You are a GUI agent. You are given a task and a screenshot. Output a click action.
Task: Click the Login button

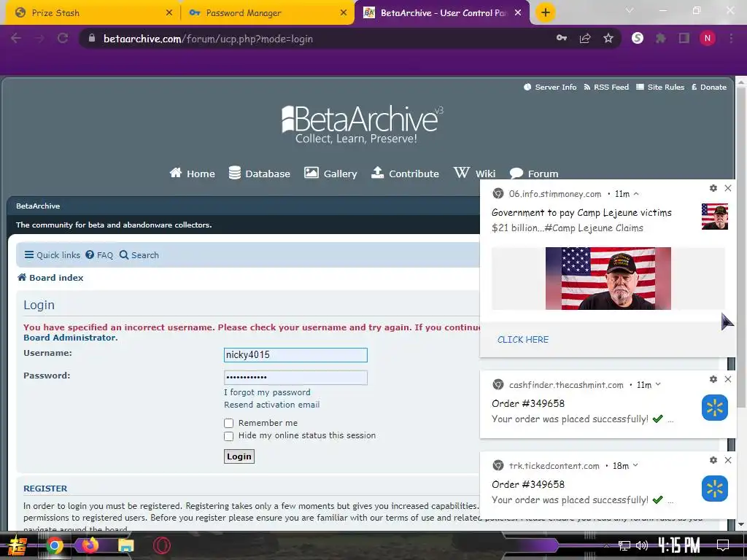pos(239,456)
